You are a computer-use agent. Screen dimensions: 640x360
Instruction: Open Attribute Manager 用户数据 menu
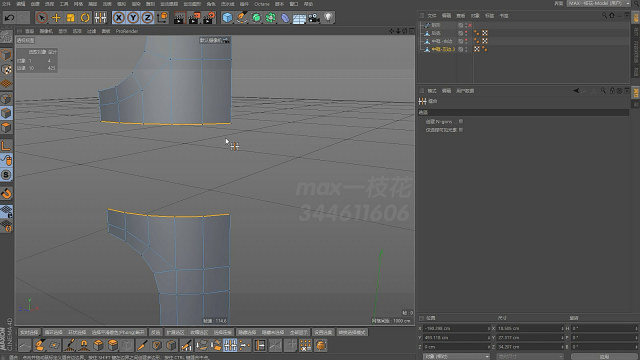click(465, 91)
